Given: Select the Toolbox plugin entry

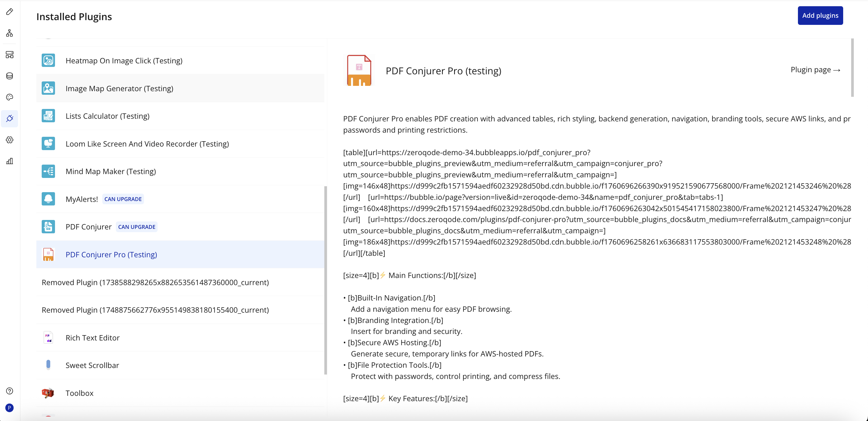Looking at the screenshot, I should coord(79,393).
